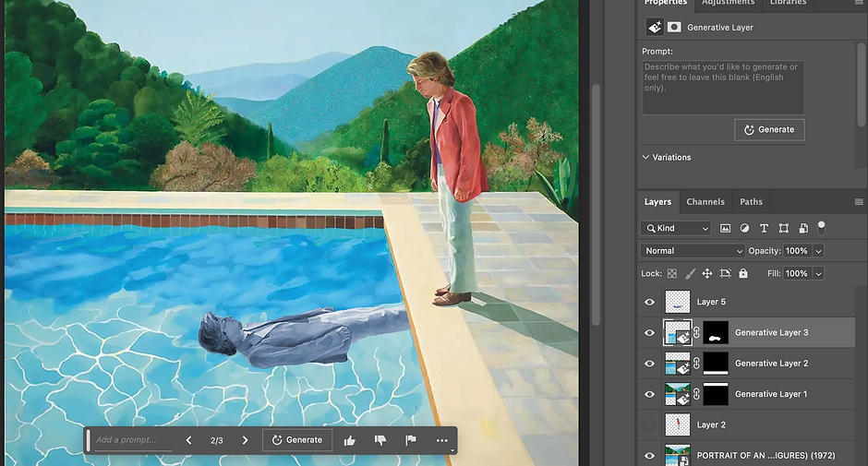The height and width of the screenshot is (466, 868).
Task: Open the Normal blend mode dropdown
Action: click(693, 251)
